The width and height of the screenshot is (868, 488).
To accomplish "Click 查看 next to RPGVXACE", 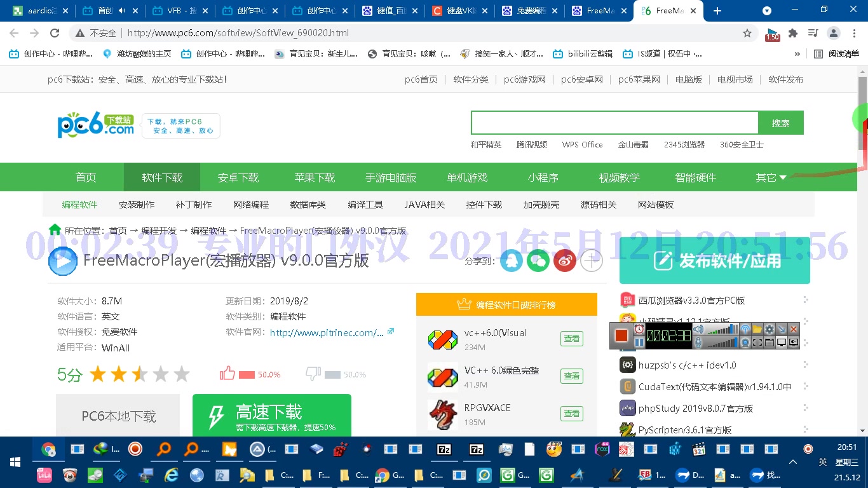I will pyautogui.click(x=572, y=414).
